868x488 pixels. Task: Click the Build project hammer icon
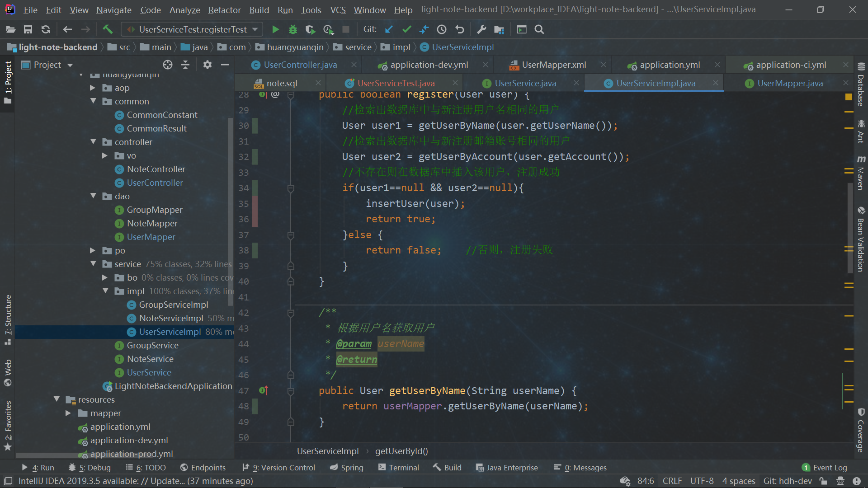click(108, 29)
